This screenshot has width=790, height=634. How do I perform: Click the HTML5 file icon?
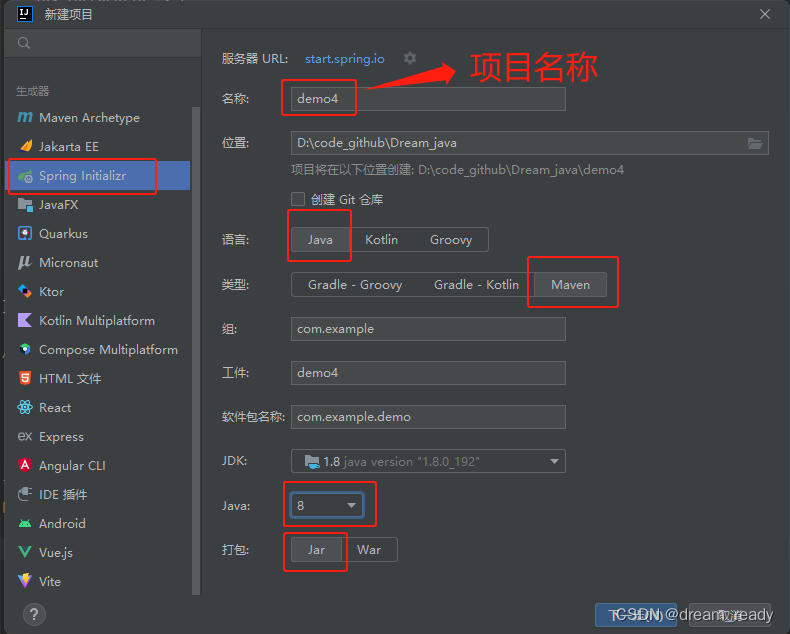[x=25, y=378]
